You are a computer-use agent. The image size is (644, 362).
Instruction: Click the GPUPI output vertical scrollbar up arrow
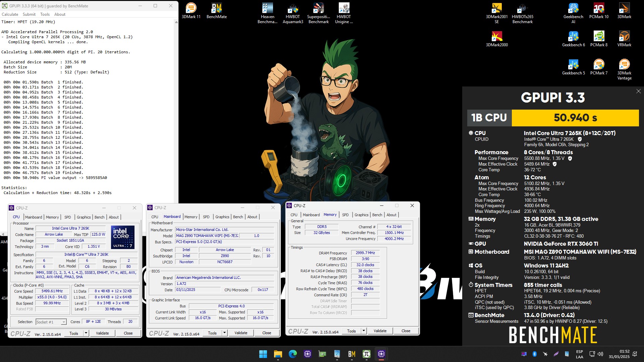point(176,22)
